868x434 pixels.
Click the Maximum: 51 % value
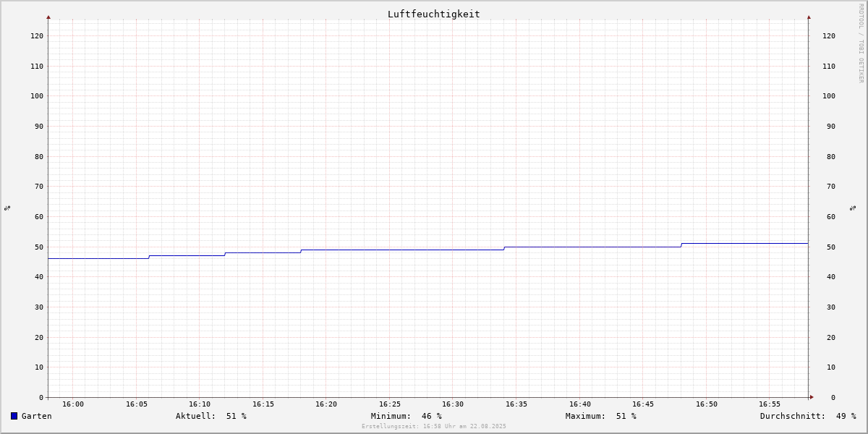[x=601, y=416]
